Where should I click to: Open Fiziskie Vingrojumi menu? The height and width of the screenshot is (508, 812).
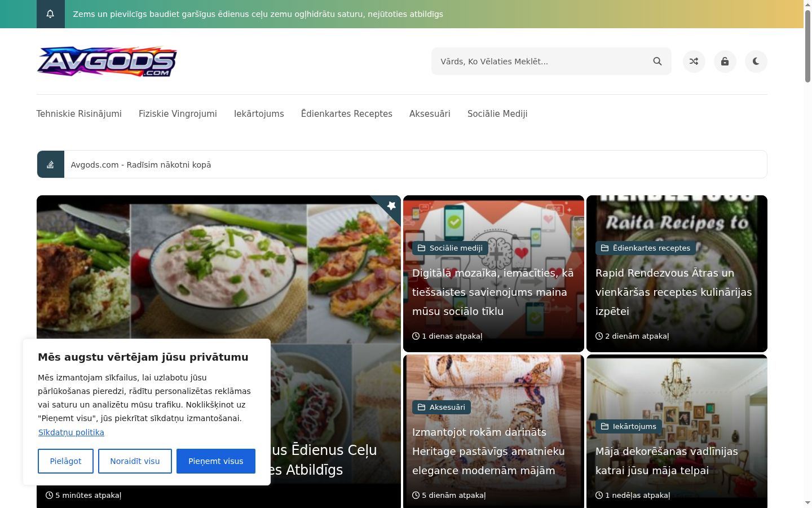(178, 113)
